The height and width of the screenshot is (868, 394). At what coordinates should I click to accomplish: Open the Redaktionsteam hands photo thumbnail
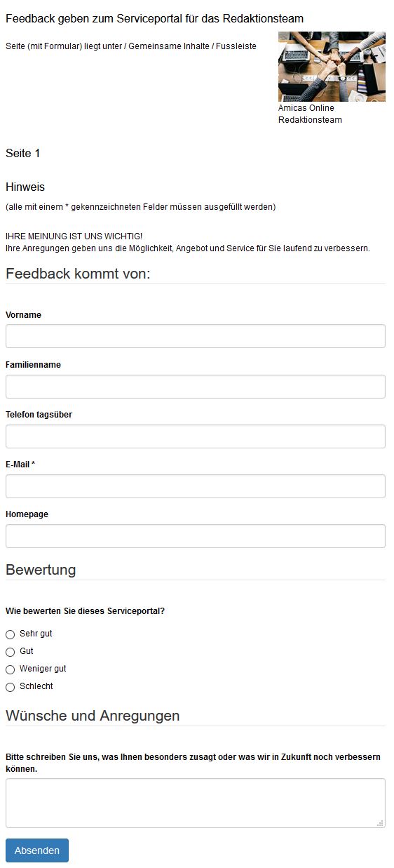(332, 67)
